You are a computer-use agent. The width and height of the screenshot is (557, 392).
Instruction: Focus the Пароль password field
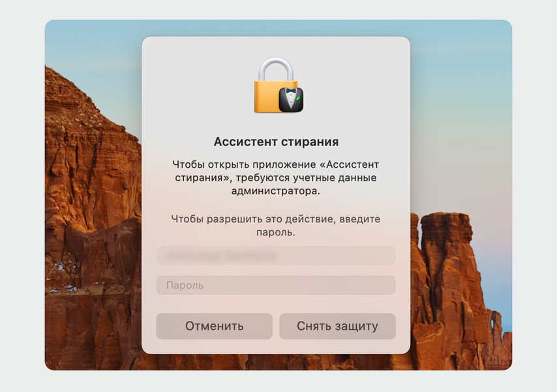276,285
